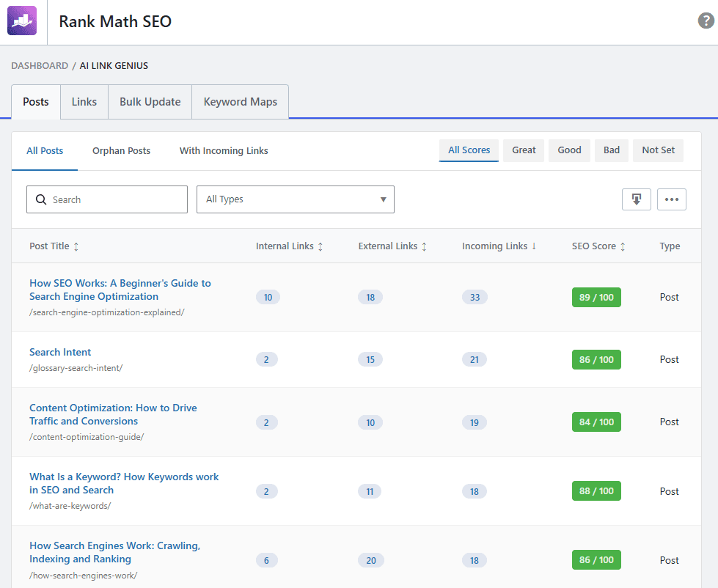Show Orphan Posts only
718x588 pixels.
[x=121, y=150]
